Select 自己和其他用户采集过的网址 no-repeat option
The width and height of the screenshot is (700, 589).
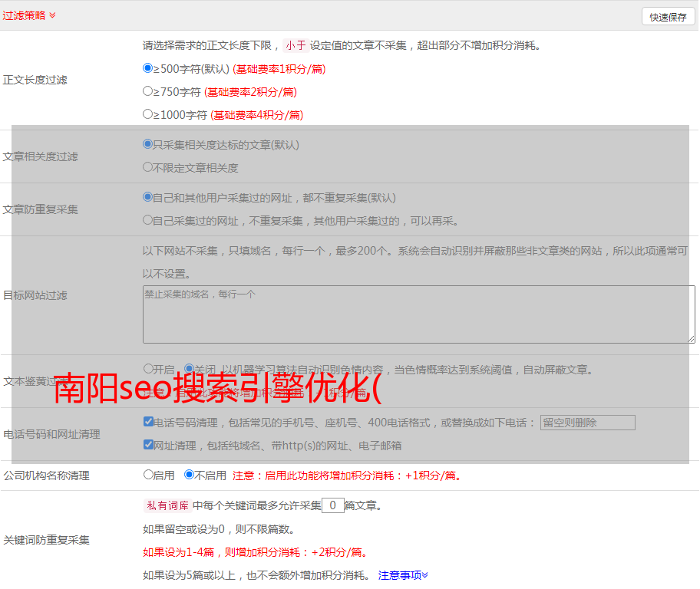click(x=148, y=197)
